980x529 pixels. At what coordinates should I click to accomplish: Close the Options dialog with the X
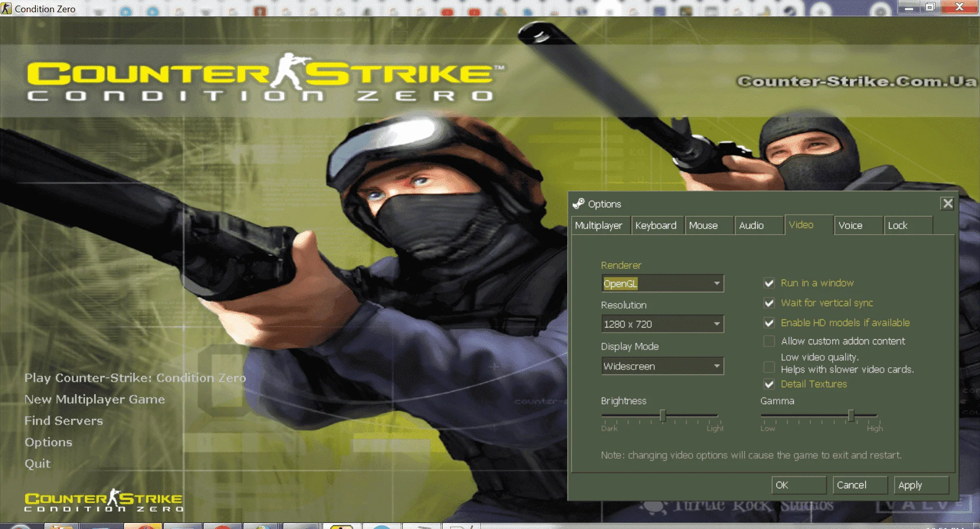(x=947, y=204)
